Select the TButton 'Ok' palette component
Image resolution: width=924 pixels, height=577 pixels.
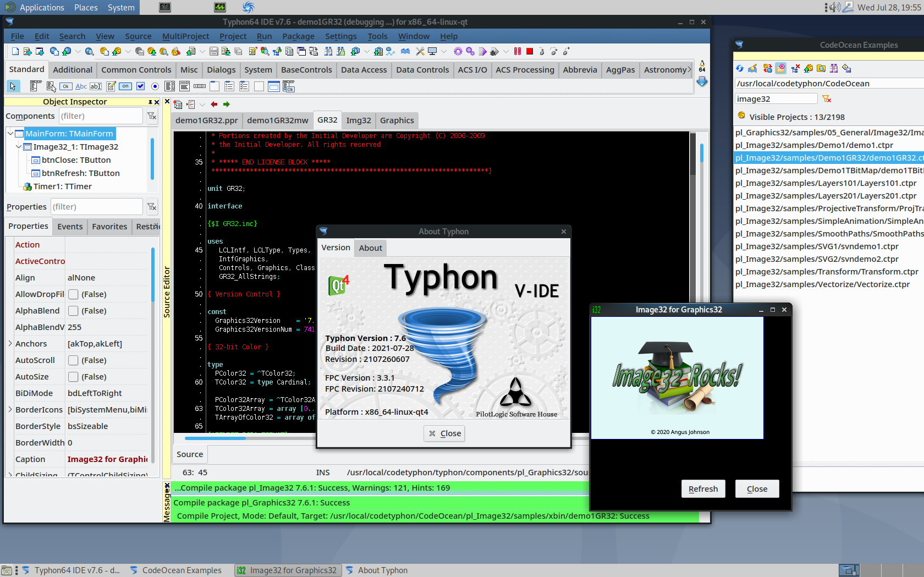(66, 86)
